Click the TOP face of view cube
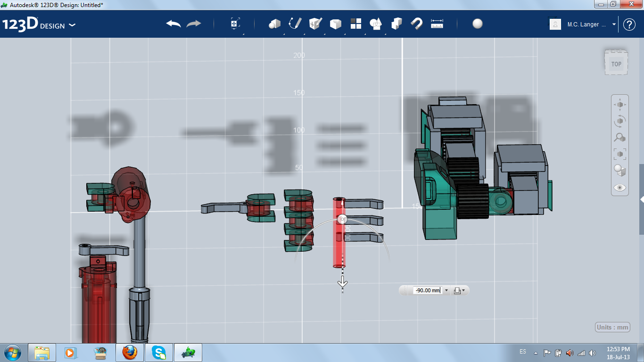The width and height of the screenshot is (644, 362). point(616,64)
